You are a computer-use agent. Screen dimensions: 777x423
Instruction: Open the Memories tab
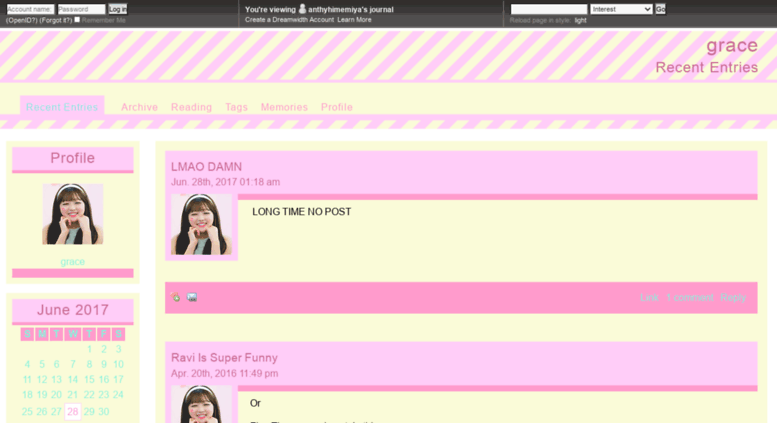point(284,107)
